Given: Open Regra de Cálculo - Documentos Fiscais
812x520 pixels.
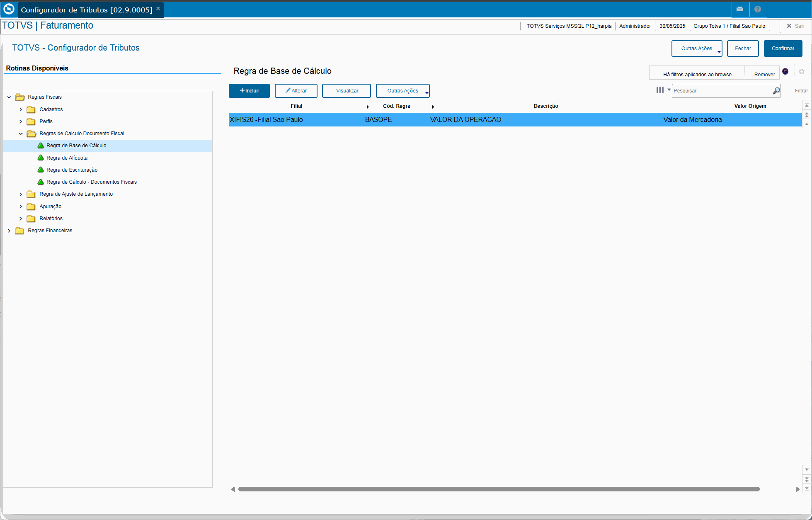Looking at the screenshot, I should tap(92, 182).
